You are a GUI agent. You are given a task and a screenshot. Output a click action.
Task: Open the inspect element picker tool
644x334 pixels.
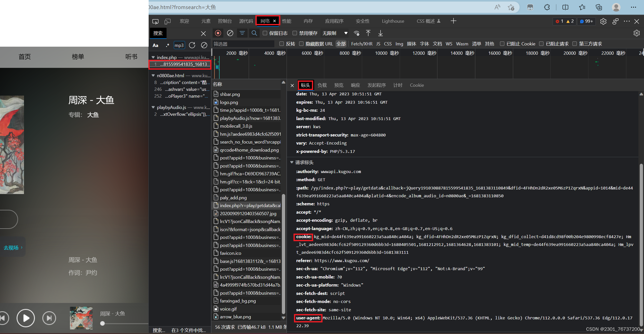[155, 21]
